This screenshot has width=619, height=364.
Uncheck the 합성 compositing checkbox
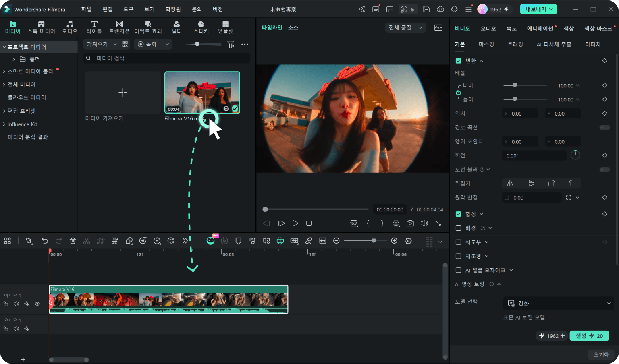(x=458, y=214)
